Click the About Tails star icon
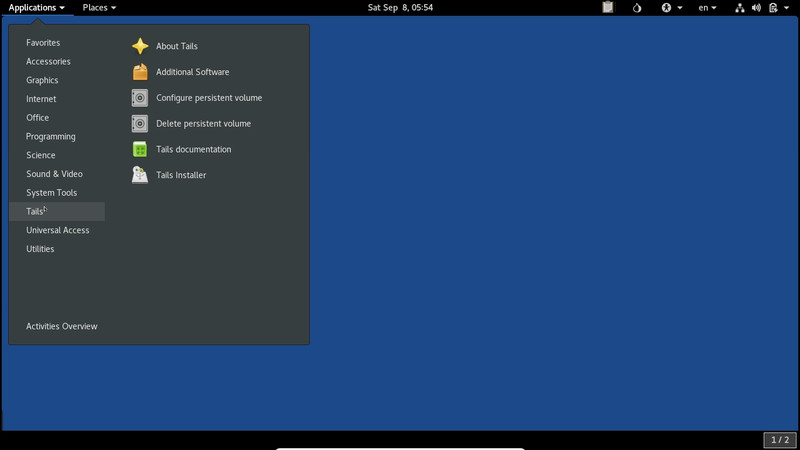Image resolution: width=800 pixels, height=450 pixels. click(140, 46)
